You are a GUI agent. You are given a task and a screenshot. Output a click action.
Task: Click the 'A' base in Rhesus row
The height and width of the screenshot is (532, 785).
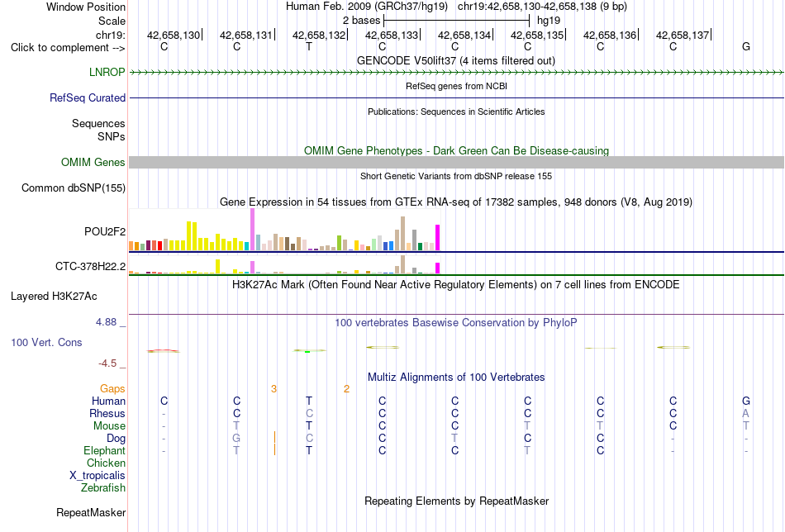tap(746, 413)
